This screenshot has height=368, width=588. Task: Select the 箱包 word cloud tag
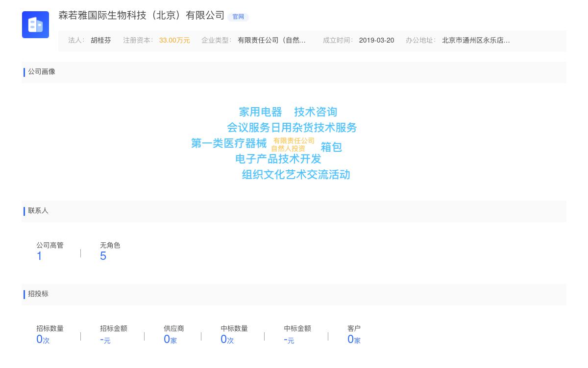coord(331,147)
